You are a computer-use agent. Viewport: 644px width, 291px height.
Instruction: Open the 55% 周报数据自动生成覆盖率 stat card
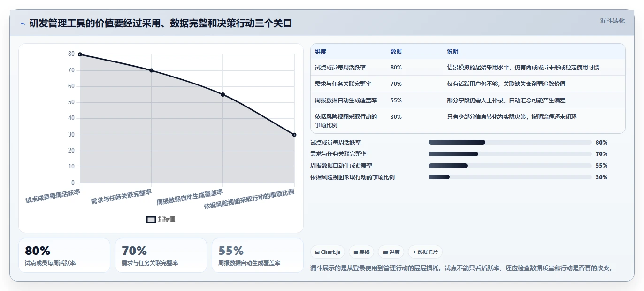[258, 255]
